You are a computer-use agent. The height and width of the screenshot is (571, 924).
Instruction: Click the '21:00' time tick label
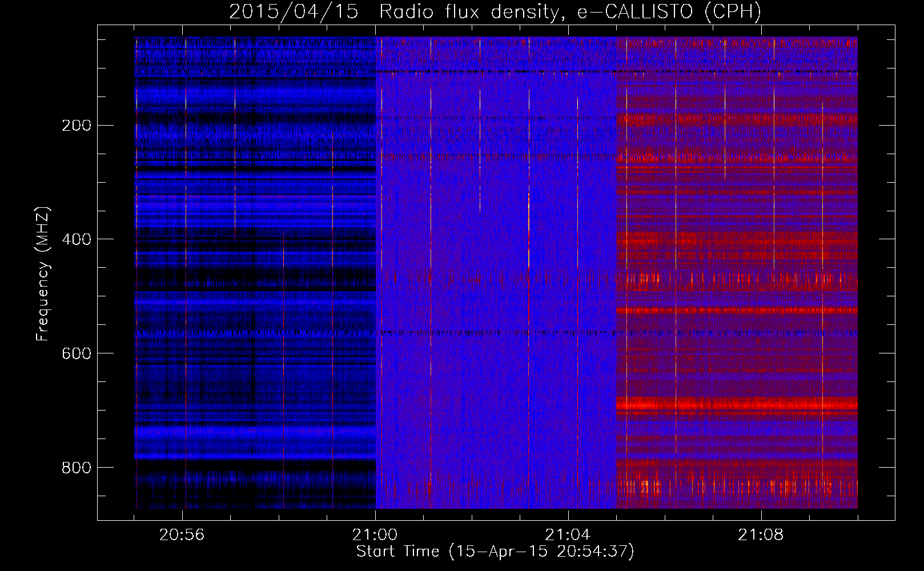375,535
